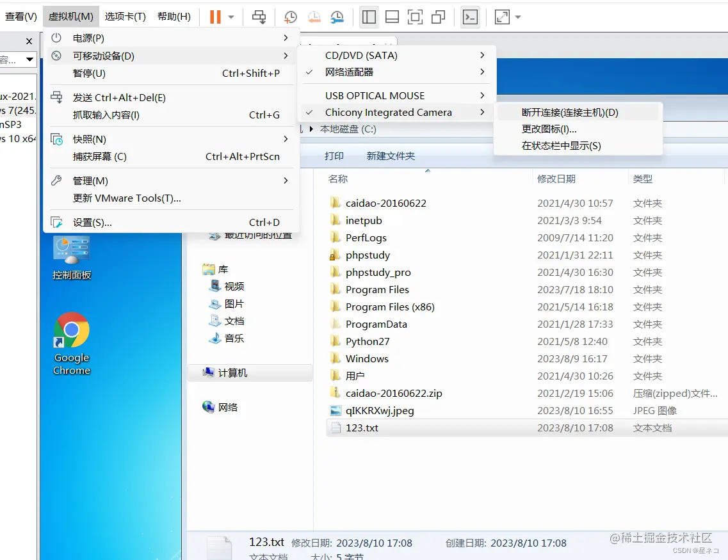Open the 选项卡(T) menu
The width and height of the screenshot is (728, 560).
coord(125,17)
